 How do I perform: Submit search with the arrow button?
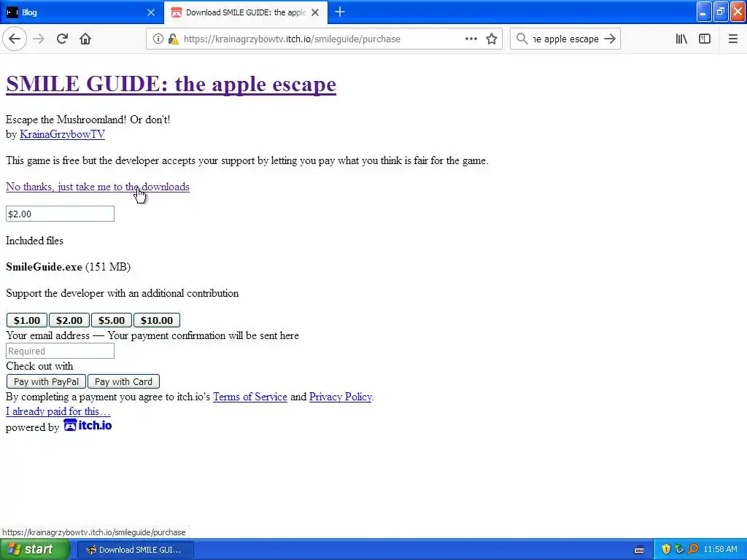pyautogui.click(x=610, y=39)
